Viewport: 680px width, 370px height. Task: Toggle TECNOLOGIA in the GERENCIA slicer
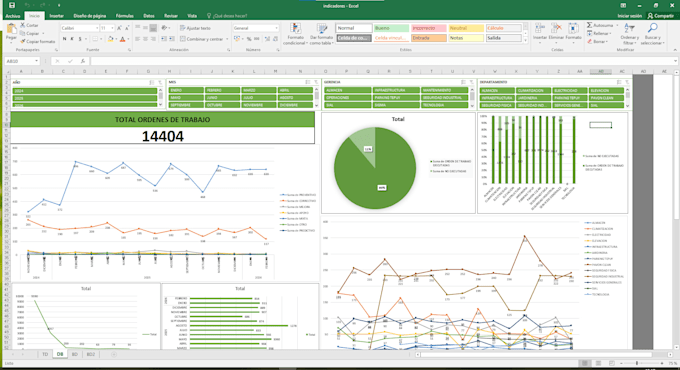[x=445, y=105]
